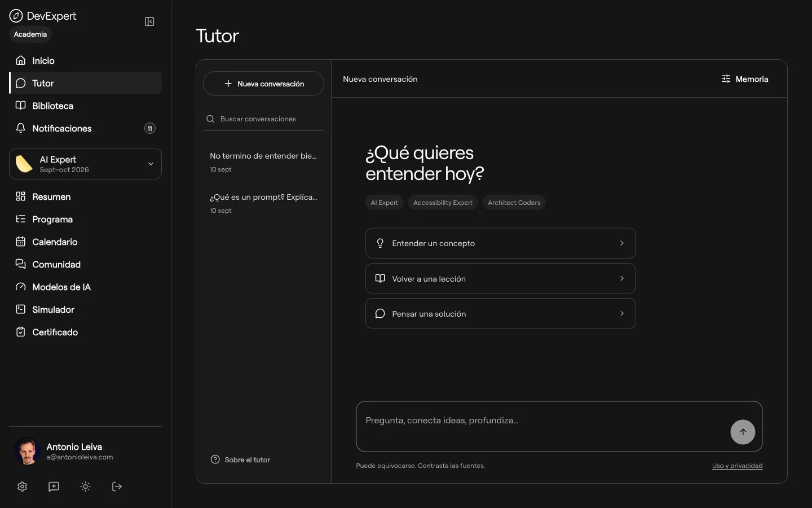The width and height of the screenshot is (812, 508).
Task: Send message with the arrow-up button
Action: click(x=743, y=432)
